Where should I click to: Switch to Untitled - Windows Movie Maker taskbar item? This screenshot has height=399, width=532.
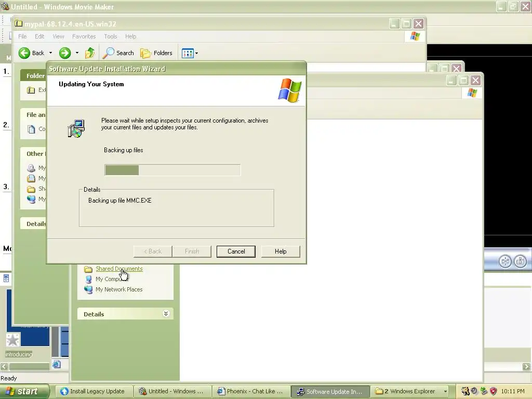172,391
